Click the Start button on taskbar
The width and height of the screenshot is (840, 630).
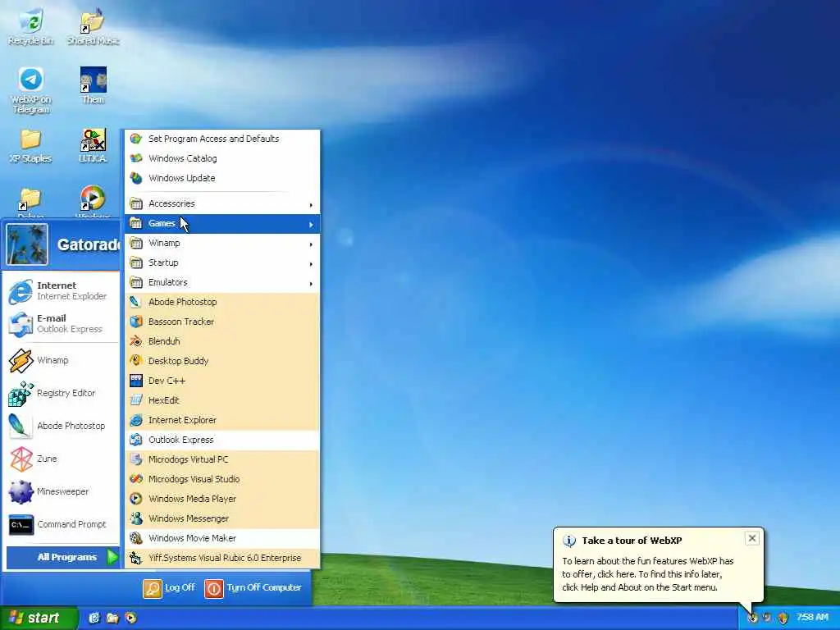click(39, 619)
